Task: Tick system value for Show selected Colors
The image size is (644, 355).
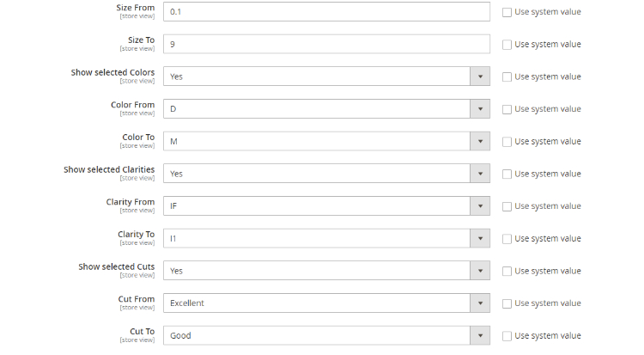Action: [507, 77]
